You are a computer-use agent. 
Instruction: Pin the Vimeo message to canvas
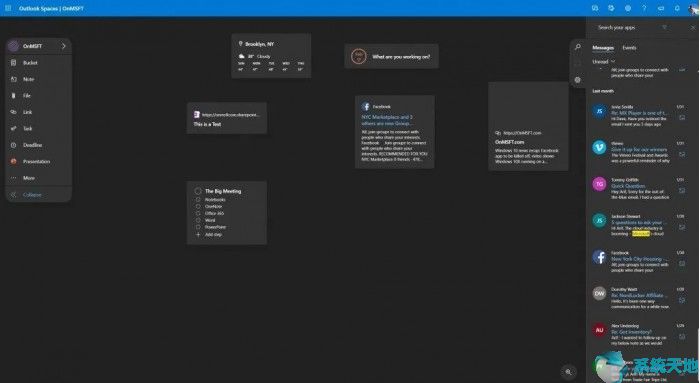tap(682, 154)
